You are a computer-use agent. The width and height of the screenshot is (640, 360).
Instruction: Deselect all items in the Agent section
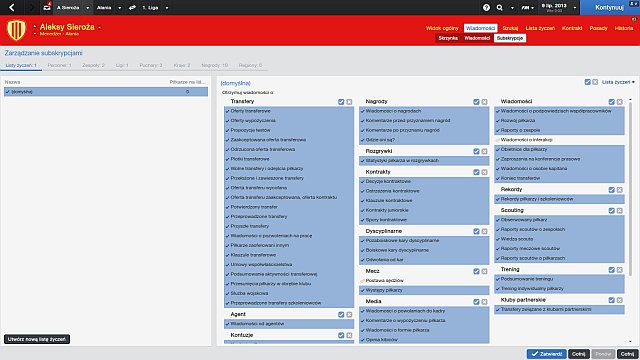(349, 315)
